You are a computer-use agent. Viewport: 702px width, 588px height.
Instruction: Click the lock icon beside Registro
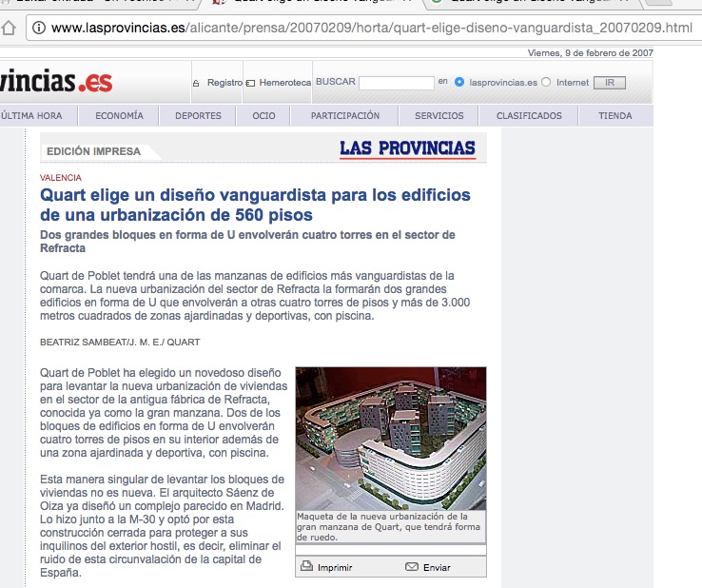coord(196,84)
